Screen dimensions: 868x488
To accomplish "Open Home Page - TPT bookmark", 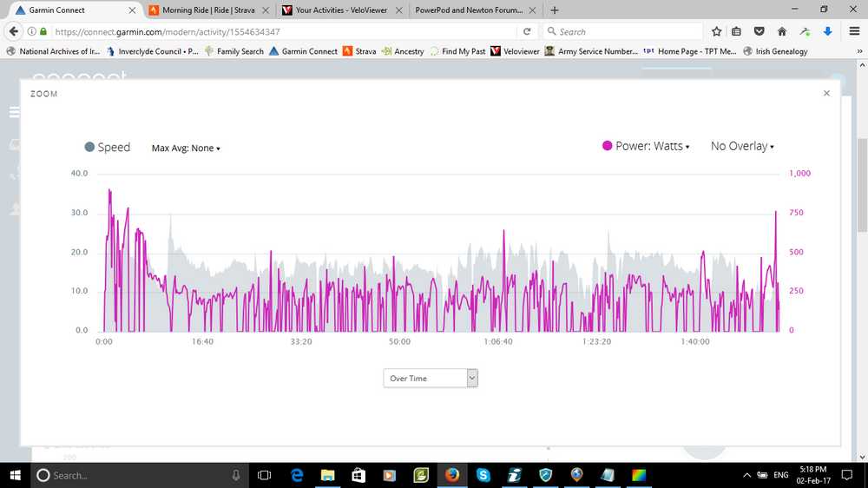I will (690, 51).
